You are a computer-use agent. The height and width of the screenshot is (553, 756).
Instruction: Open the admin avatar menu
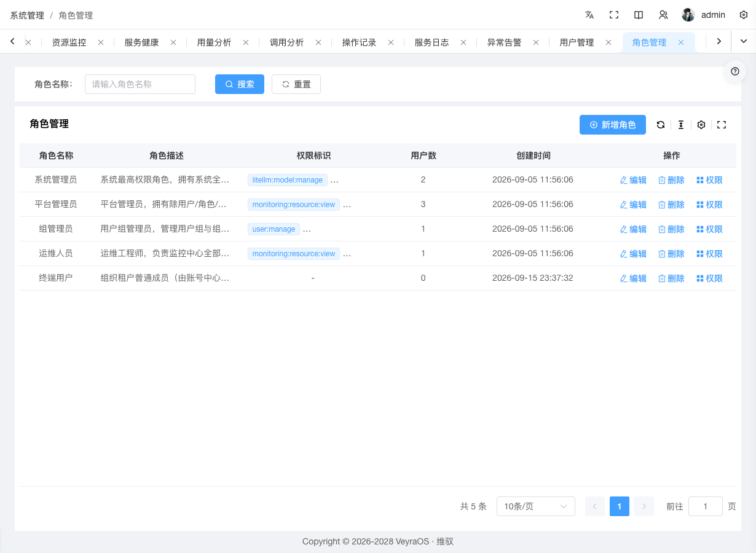pyautogui.click(x=704, y=15)
